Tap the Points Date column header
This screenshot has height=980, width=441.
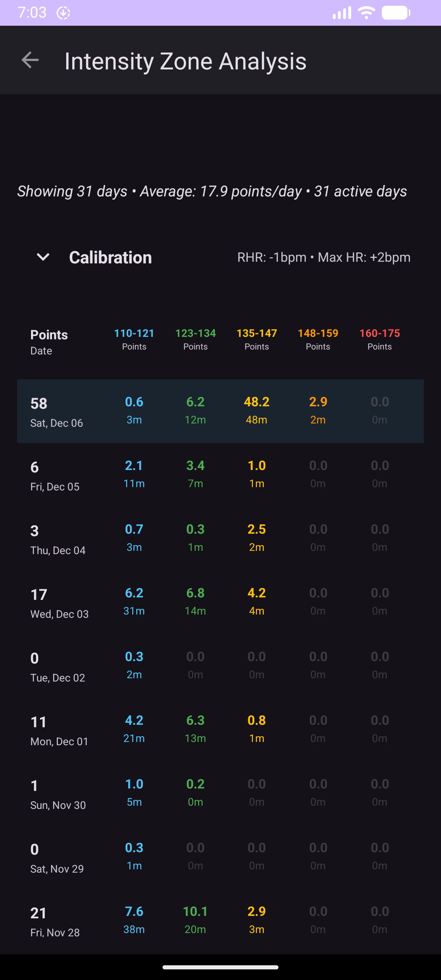tap(49, 342)
